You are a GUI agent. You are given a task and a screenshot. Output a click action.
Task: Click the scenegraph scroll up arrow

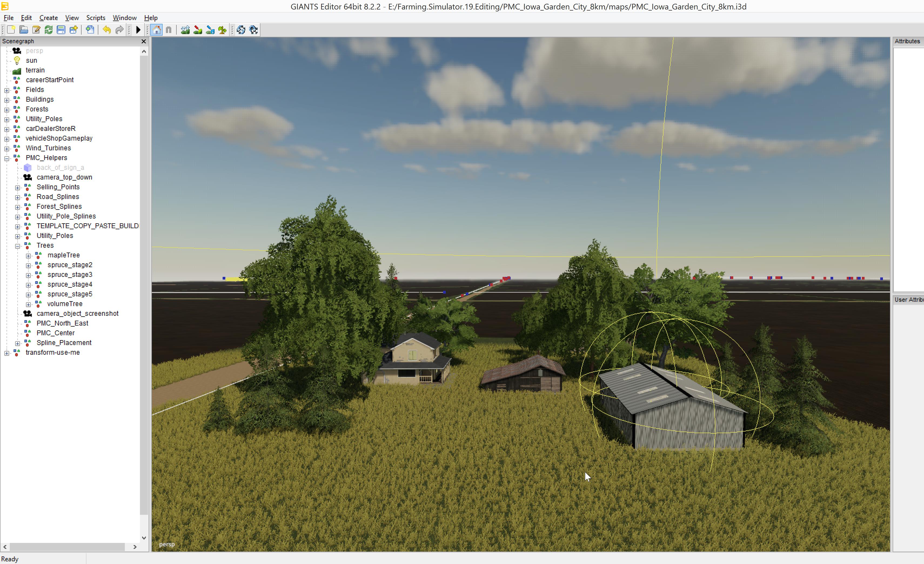click(144, 51)
